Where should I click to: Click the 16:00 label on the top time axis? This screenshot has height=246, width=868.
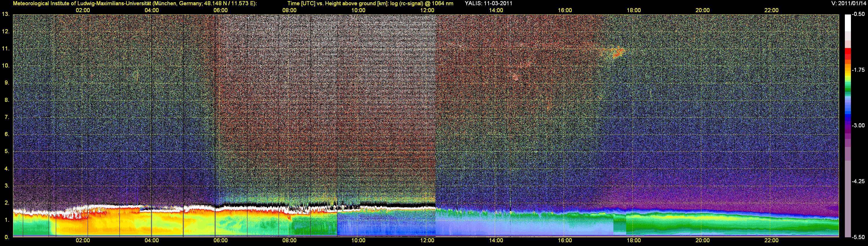coord(565,10)
